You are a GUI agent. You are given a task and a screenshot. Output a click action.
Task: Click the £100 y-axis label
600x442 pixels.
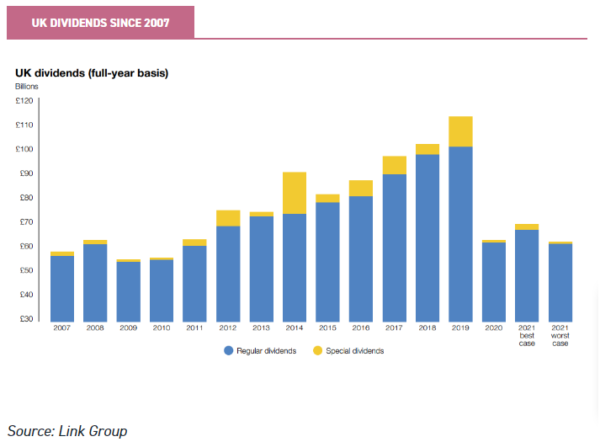tap(24, 149)
